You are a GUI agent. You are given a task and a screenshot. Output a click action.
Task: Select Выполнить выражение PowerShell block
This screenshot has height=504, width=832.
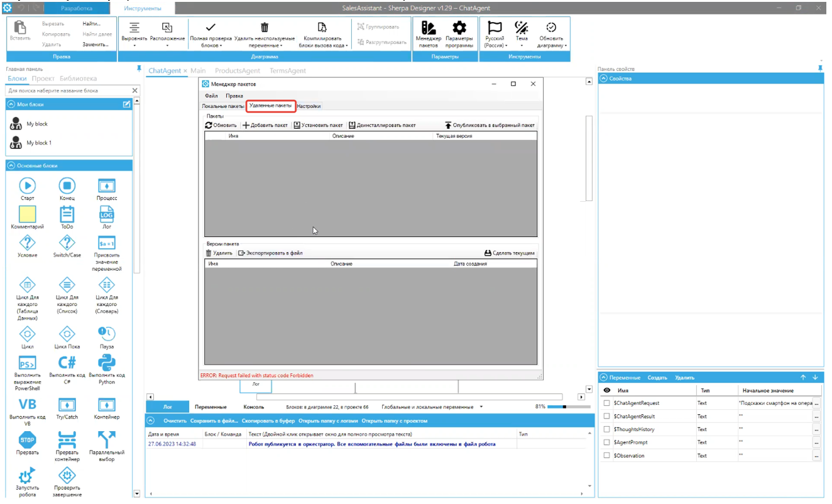click(x=27, y=373)
